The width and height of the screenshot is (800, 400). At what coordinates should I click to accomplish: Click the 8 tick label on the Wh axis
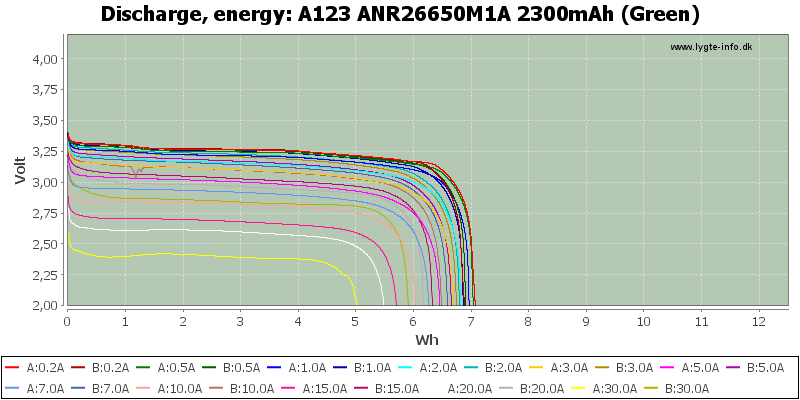[x=529, y=322]
